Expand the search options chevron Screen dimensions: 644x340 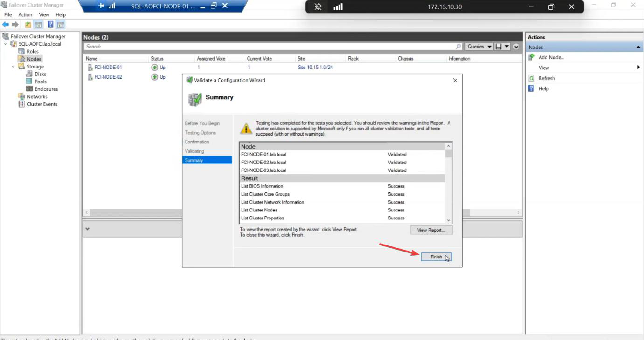click(516, 47)
